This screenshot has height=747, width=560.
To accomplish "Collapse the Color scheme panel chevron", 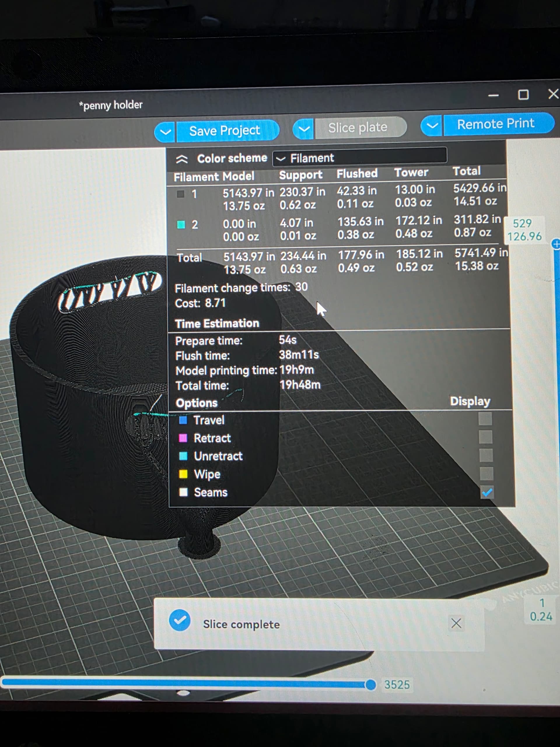I will (x=182, y=159).
